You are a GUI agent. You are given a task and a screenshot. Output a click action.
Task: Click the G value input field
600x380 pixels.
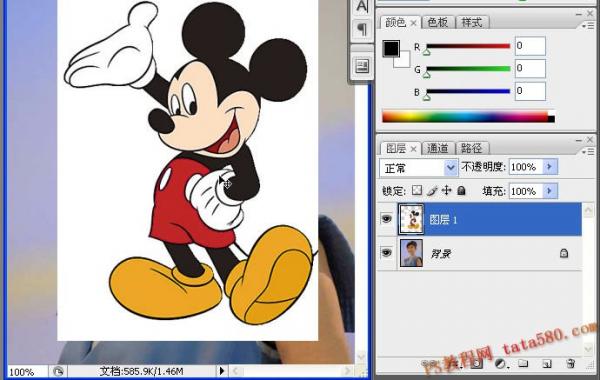(x=530, y=68)
